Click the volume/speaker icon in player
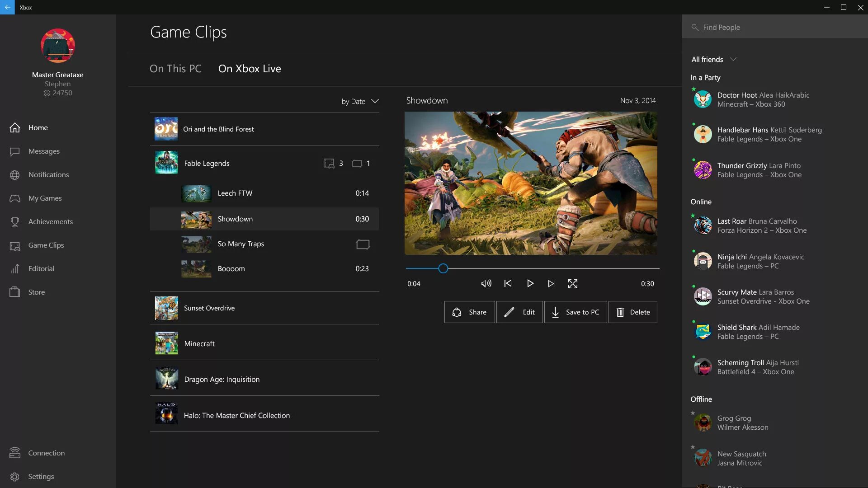 [486, 284]
